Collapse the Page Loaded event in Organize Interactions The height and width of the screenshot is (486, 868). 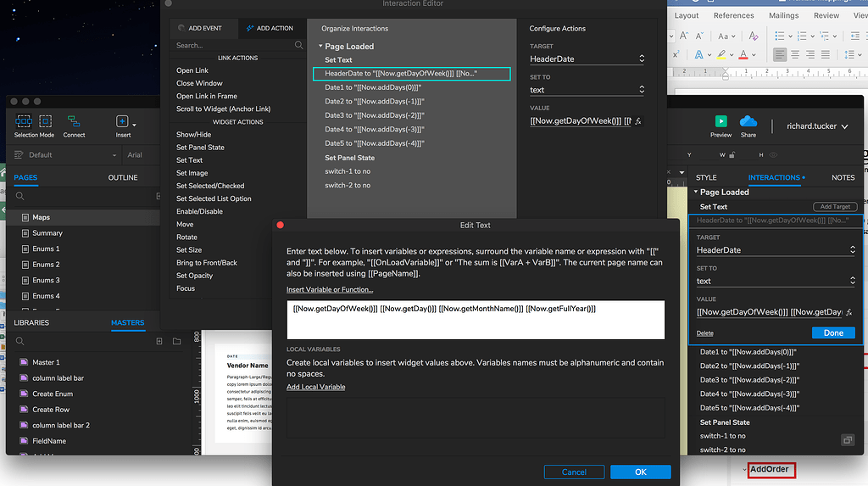pos(320,47)
